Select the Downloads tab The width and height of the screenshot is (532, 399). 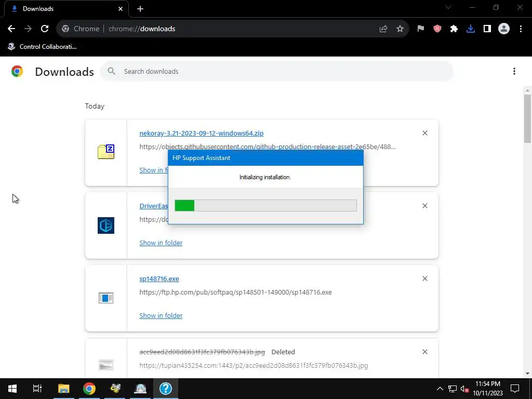(66, 9)
